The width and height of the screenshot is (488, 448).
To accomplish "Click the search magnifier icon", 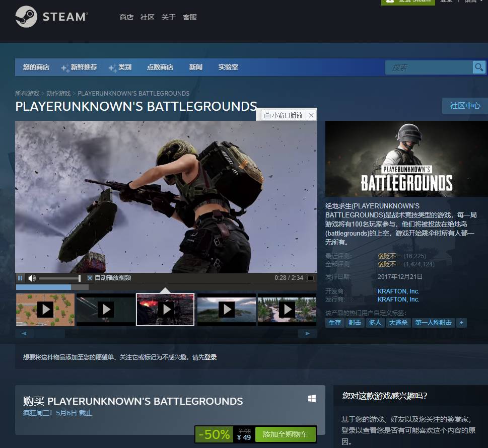I will pyautogui.click(x=479, y=67).
